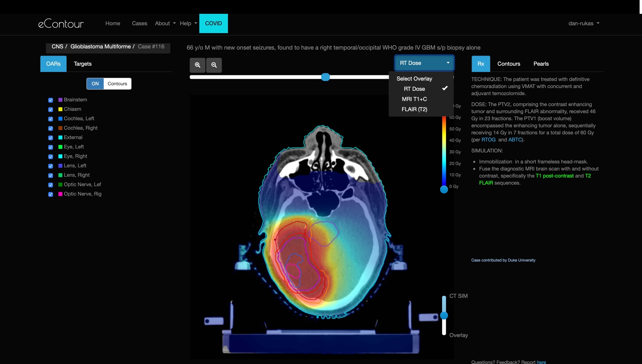Switch the ON contours toggle
Screen dimensions: 642x364
click(x=95, y=83)
